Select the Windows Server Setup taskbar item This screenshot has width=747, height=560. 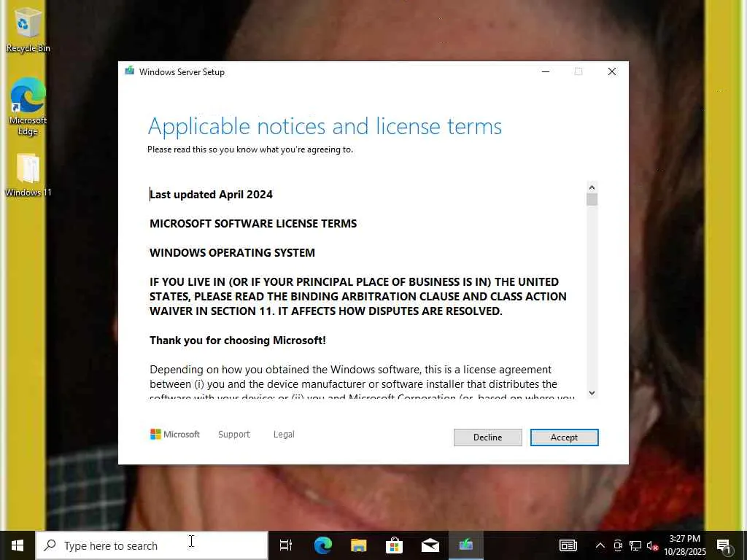466,545
